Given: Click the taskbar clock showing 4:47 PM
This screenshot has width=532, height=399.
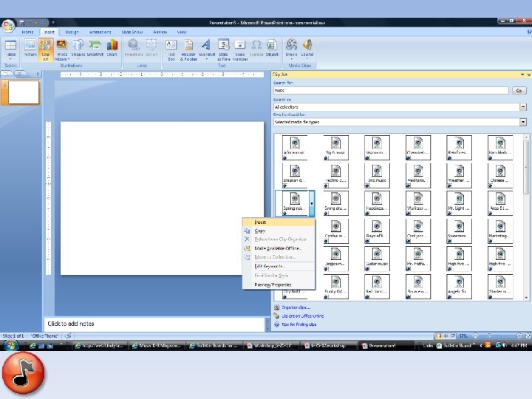Looking at the screenshot, I should click(x=519, y=345).
